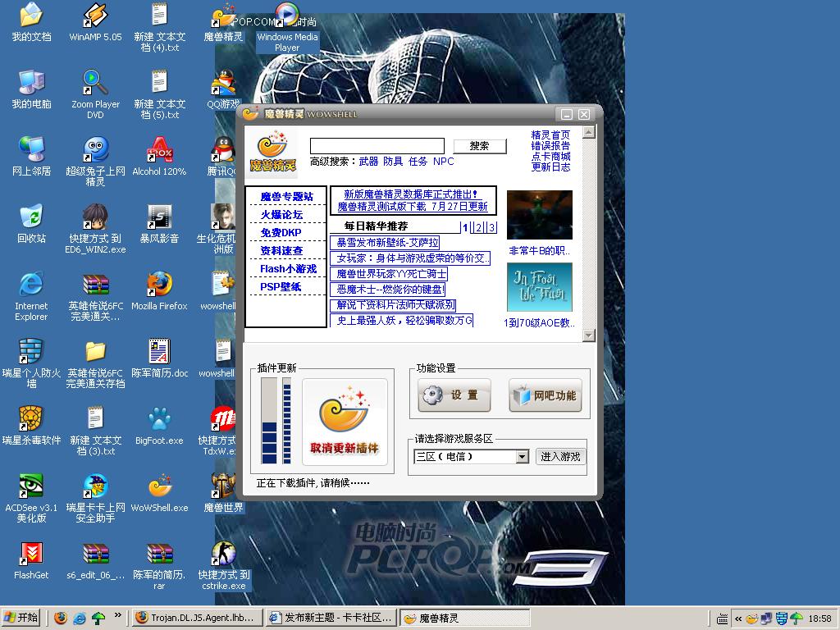Image resolution: width=840 pixels, height=630 pixels.
Task: Expand the game server region dropdown
Action: coord(522,457)
